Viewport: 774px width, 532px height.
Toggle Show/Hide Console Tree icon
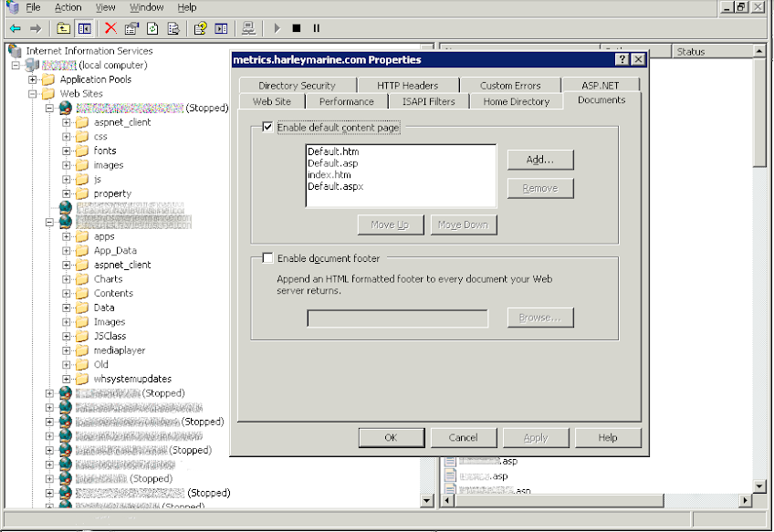click(x=84, y=28)
